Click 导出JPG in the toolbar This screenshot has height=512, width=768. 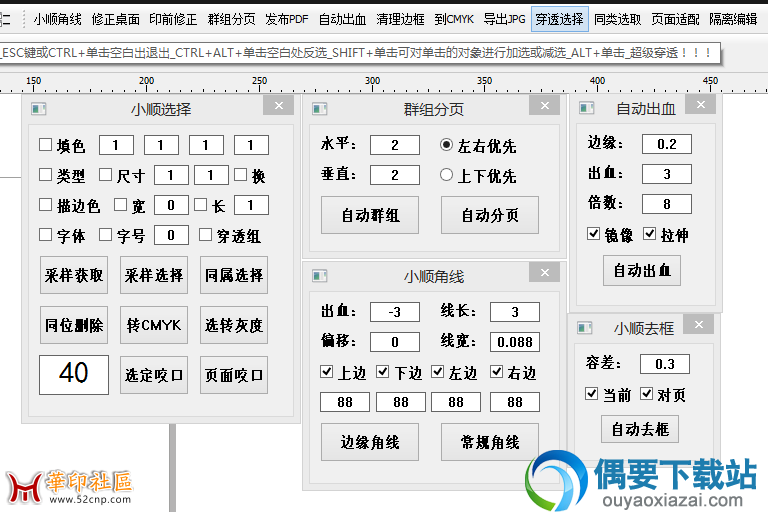click(x=504, y=19)
